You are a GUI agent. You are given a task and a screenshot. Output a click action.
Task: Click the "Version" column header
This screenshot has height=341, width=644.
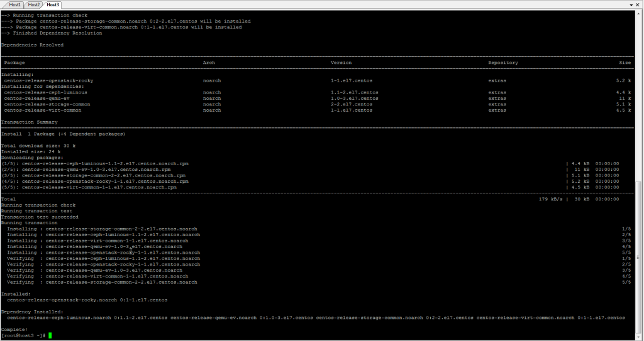[341, 63]
